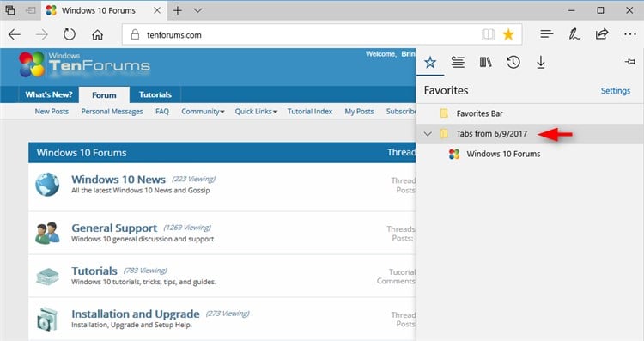644x341 pixels.
Task: Open My Posts link
Action: click(360, 112)
